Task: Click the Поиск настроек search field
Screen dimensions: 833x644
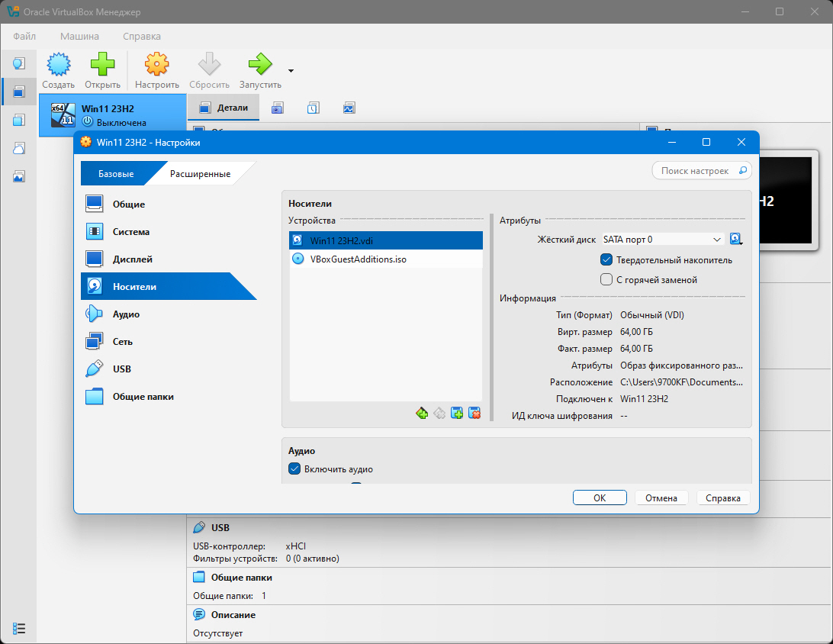Action: point(702,171)
